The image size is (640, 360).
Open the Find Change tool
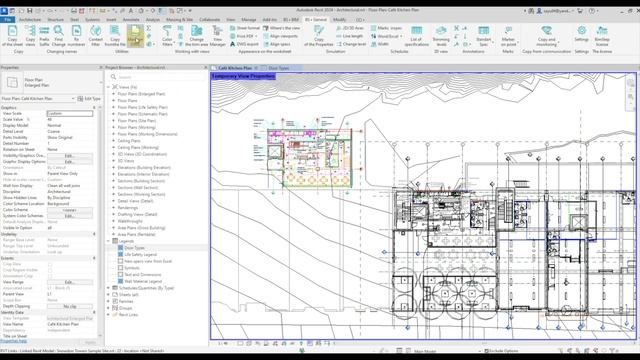[58, 36]
